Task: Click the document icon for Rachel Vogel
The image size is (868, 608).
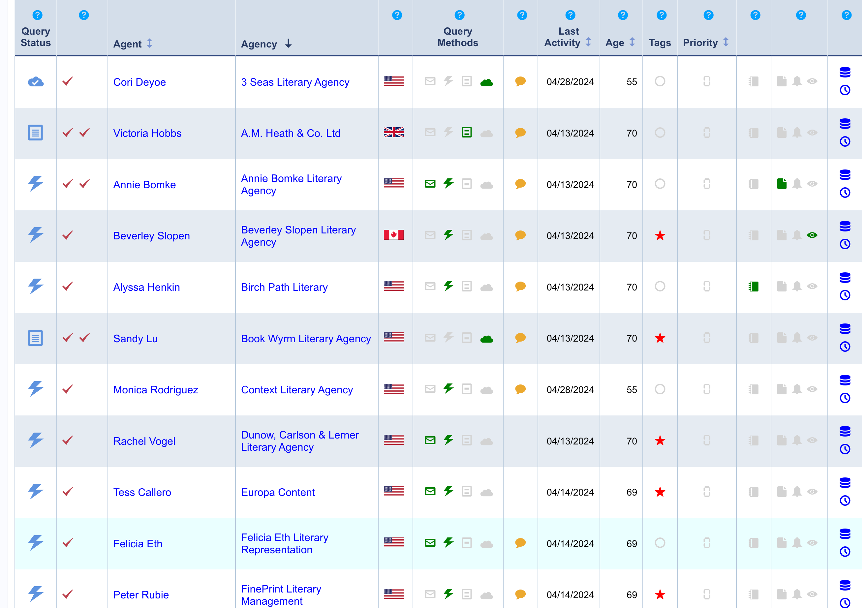Action: pyautogui.click(x=782, y=440)
